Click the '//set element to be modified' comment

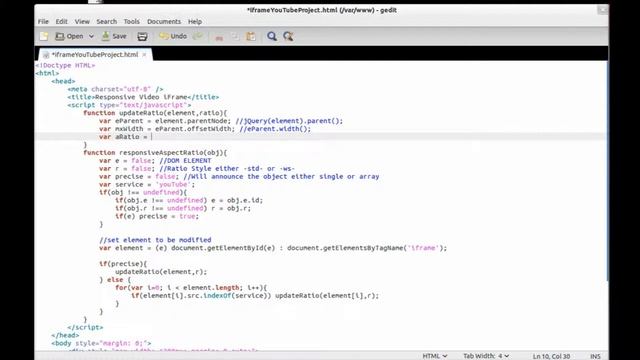[x=155, y=240]
